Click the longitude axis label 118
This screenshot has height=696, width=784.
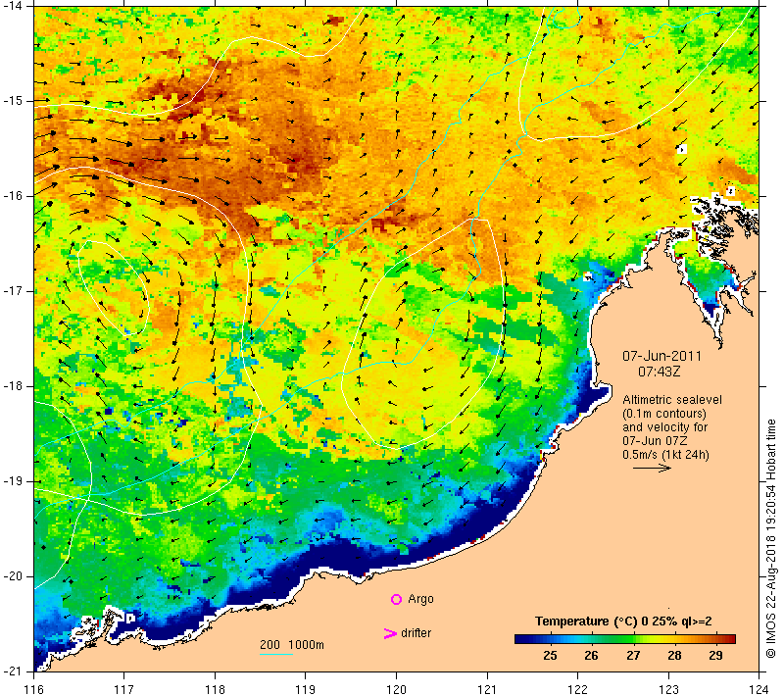click(x=215, y=689)
